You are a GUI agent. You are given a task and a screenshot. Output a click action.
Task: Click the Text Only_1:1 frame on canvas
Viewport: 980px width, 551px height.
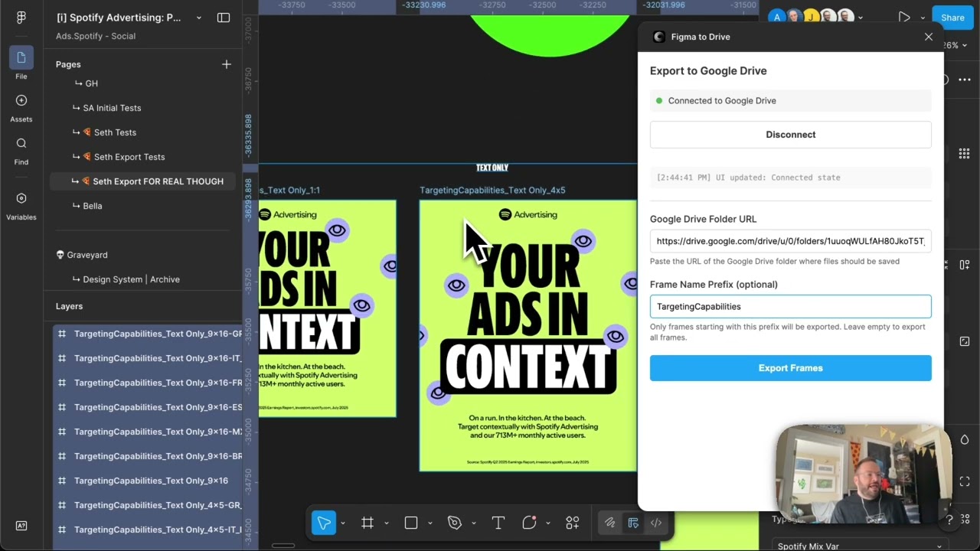(328, 308)
